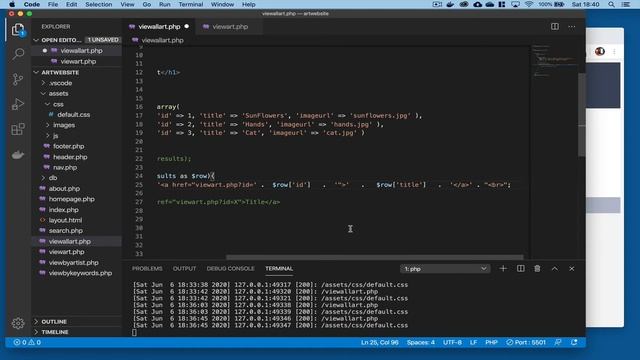Open Spotlight search in the menu bar
640x360 pixels.
point(611,4)
